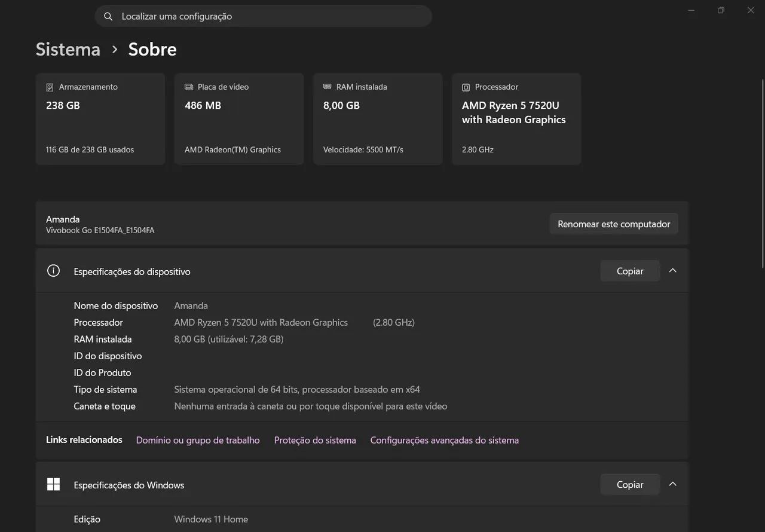This screenshot has width=765, height=532.
Task: Click the RAM instalada row label in device specs
Action: [103, 339]
